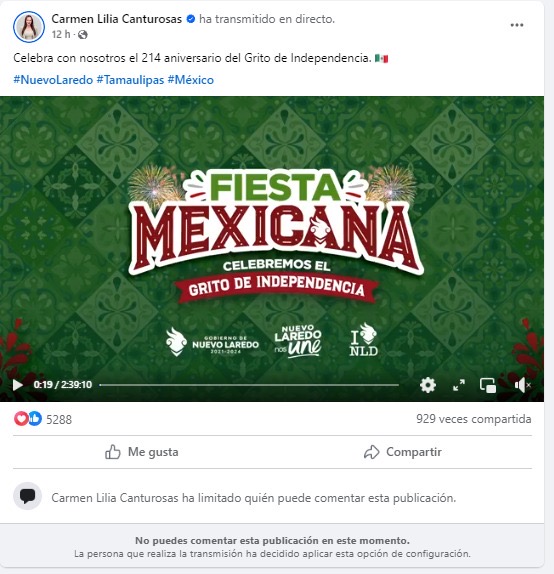Open picture-in-picture mini player
The height and width of the screenshot is (574, 554).
[x=488, y=385]
